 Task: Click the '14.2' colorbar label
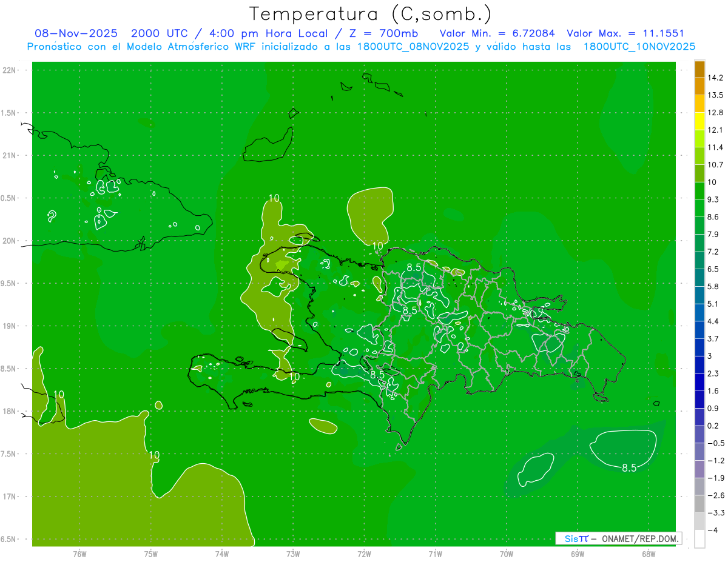(x=715, y=78)
